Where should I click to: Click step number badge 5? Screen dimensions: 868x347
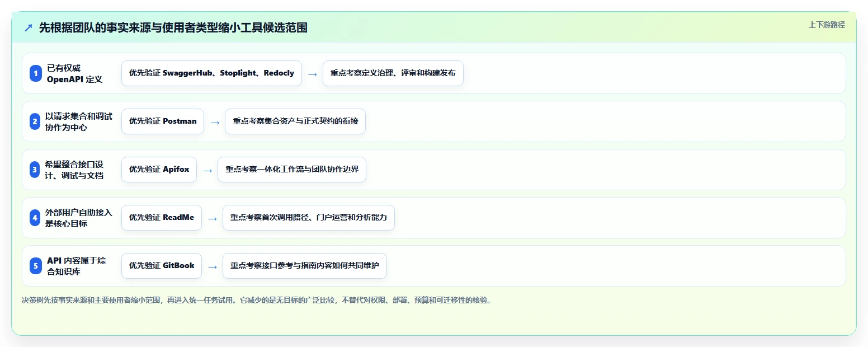36,266
